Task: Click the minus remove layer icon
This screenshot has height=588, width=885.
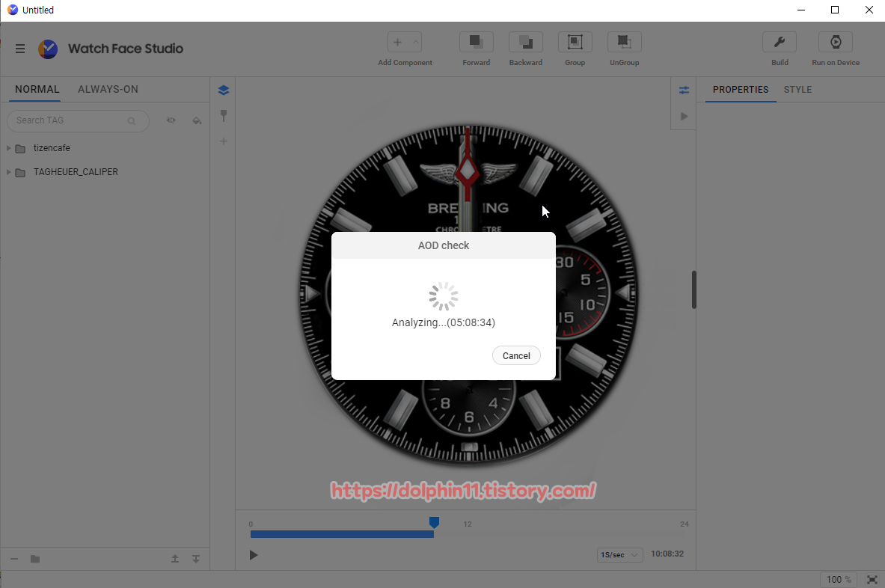Action: tap(15, 559)
